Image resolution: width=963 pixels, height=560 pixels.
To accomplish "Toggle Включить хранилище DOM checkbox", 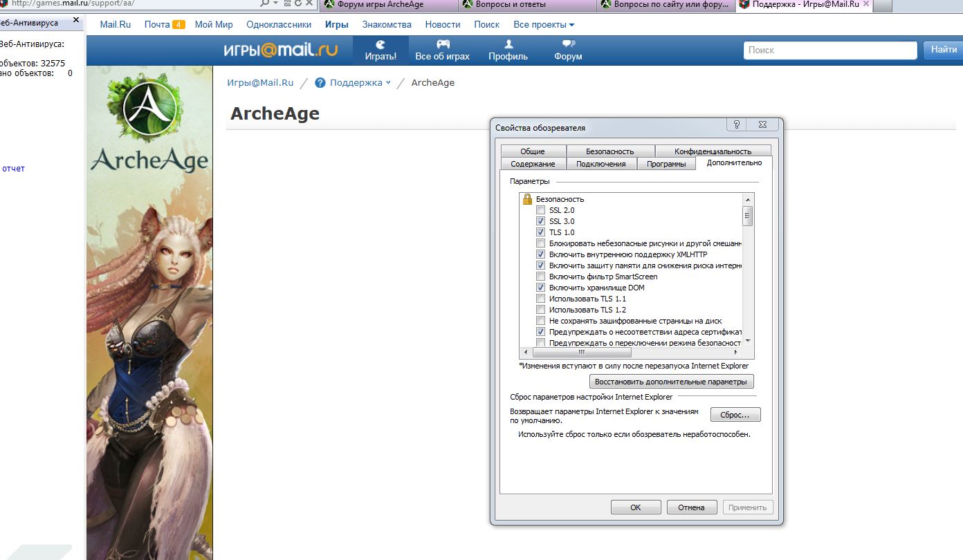I will click(x=541, y=288).
